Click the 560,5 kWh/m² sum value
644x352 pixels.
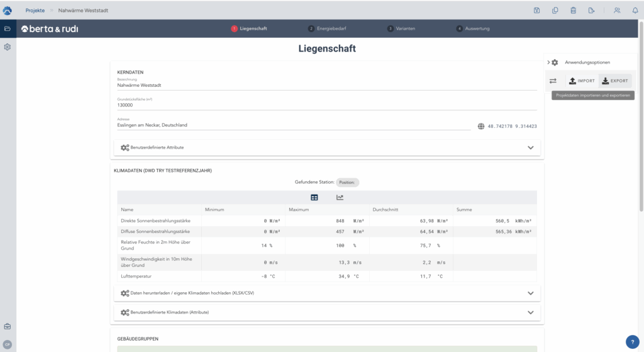(x=513, y=221)
